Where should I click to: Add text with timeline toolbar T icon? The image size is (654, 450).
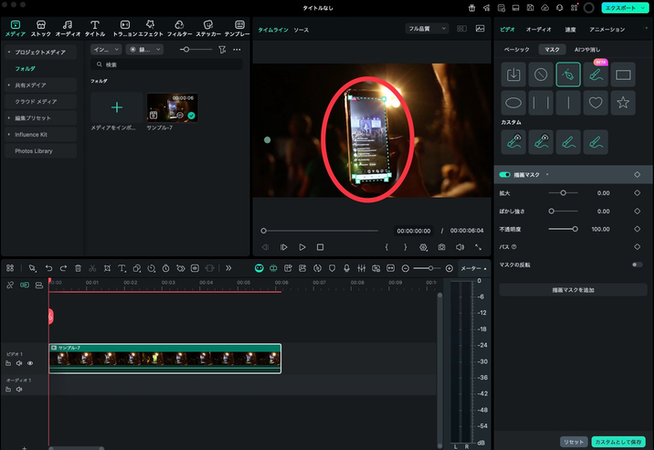pos(122,268)
